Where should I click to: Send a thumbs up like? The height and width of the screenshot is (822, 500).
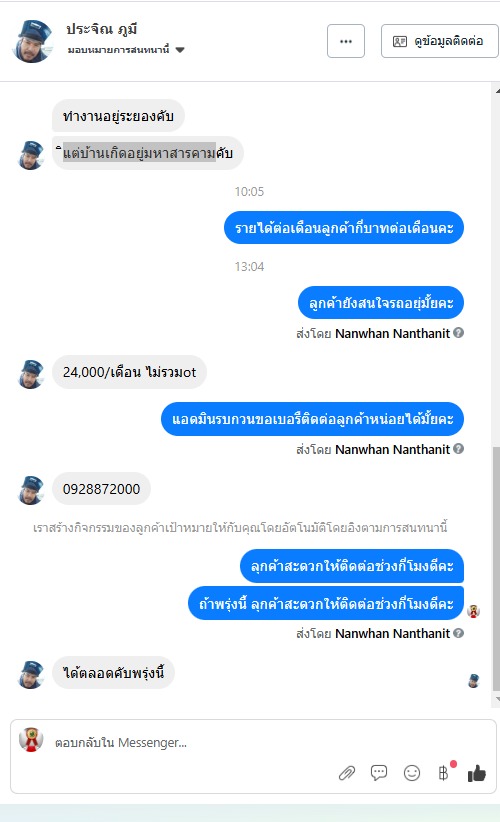476,773
